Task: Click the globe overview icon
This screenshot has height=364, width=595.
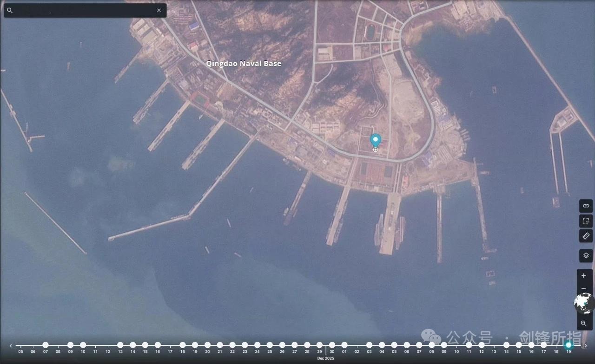Action: 584,303
